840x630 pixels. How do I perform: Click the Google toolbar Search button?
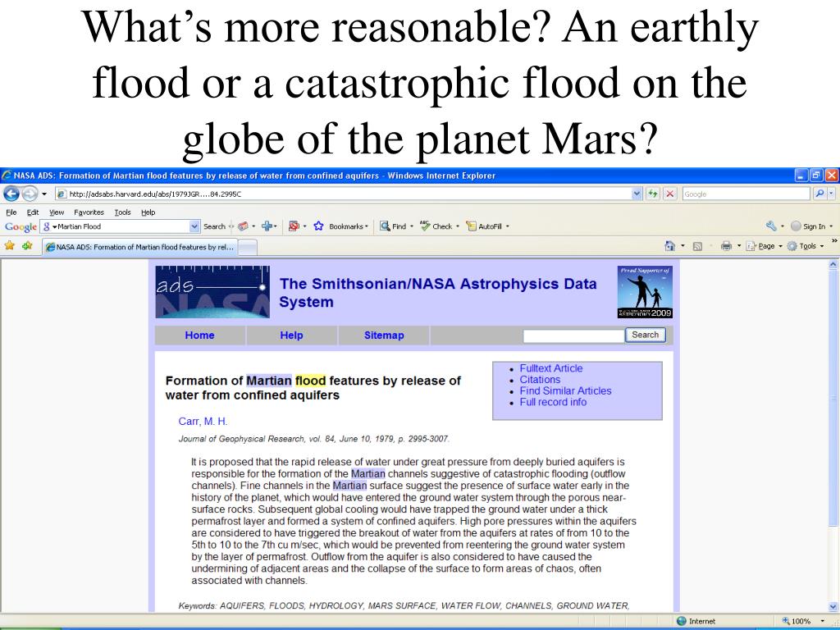pyautogui.click(x=214, y=226)
